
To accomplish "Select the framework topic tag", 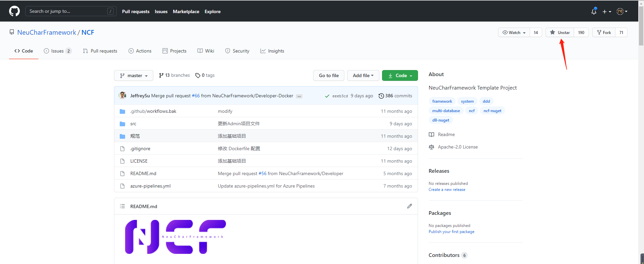I will point(442,101).
